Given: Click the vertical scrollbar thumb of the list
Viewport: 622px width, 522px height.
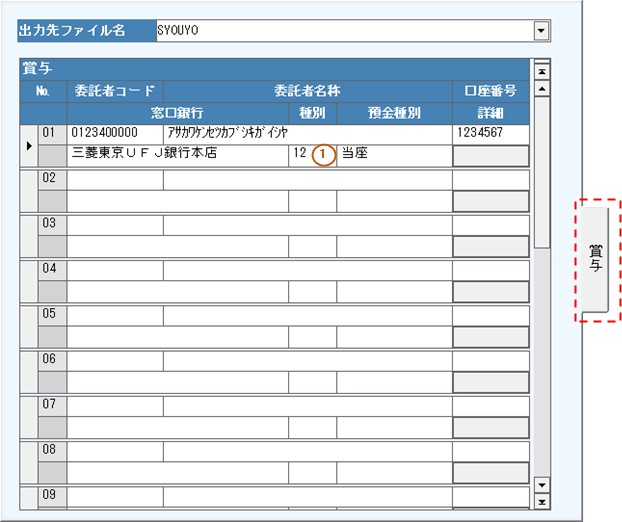Looking at the screenshot, I should [542, 170].
